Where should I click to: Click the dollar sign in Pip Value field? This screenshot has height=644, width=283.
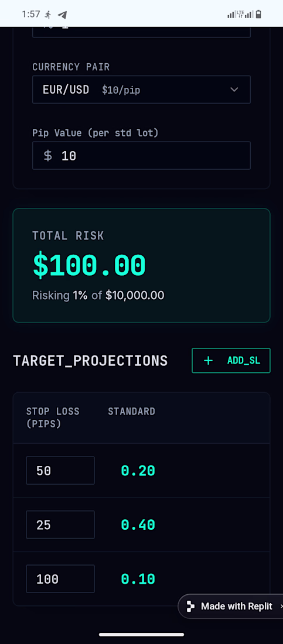tap(48, 156)
